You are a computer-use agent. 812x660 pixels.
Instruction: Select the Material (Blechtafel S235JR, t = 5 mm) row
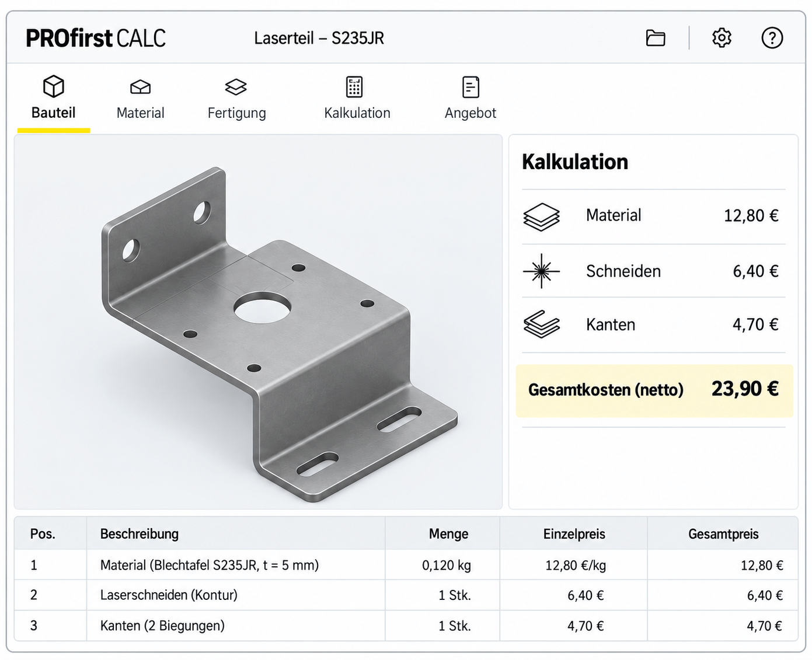click(406, 565)
